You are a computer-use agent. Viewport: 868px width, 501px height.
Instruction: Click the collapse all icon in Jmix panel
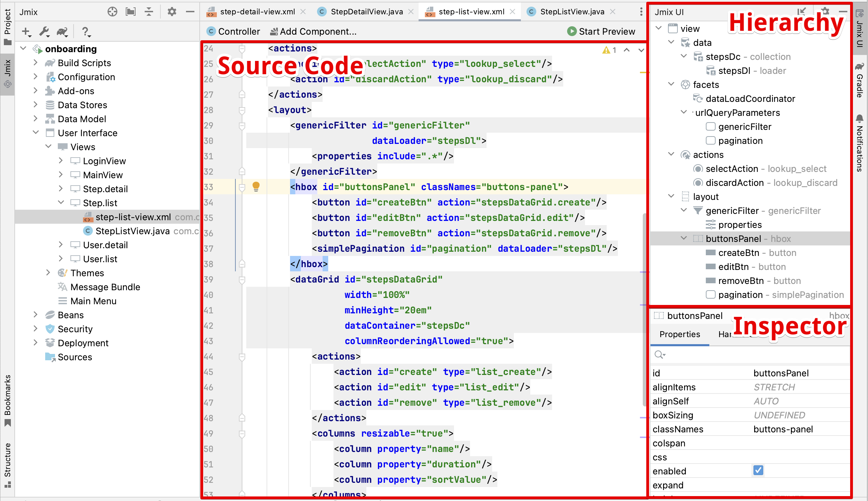click(x=149, y=12)
